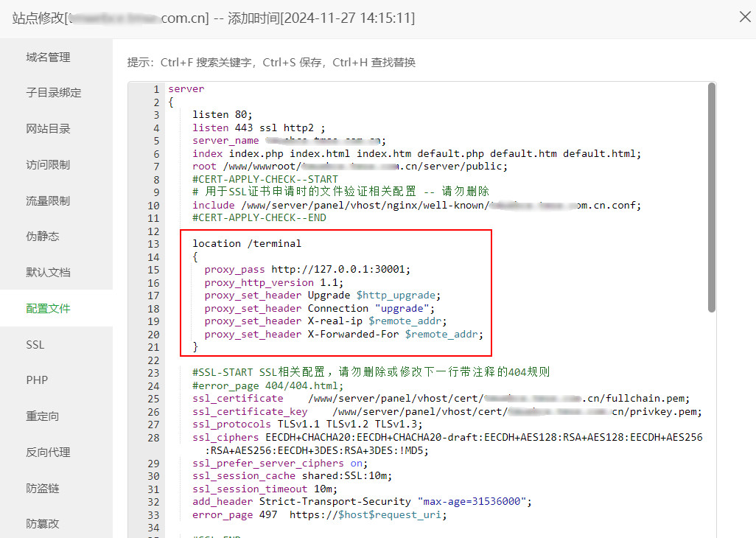This screenshot has height=538, width=756.
Task: Switch to the PHP tab
Action: 37,380
